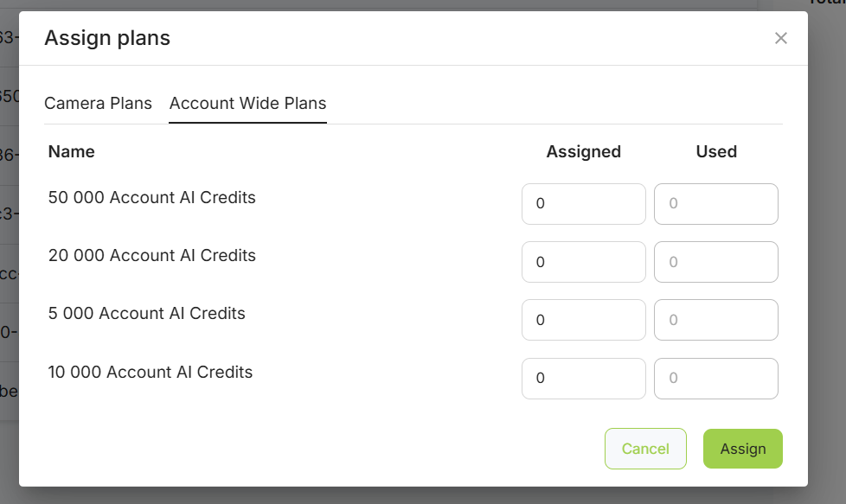Click Used field for 20 000 Account AI Credits
This screenshot has height=504, width=846.
[x=715, y=262]
